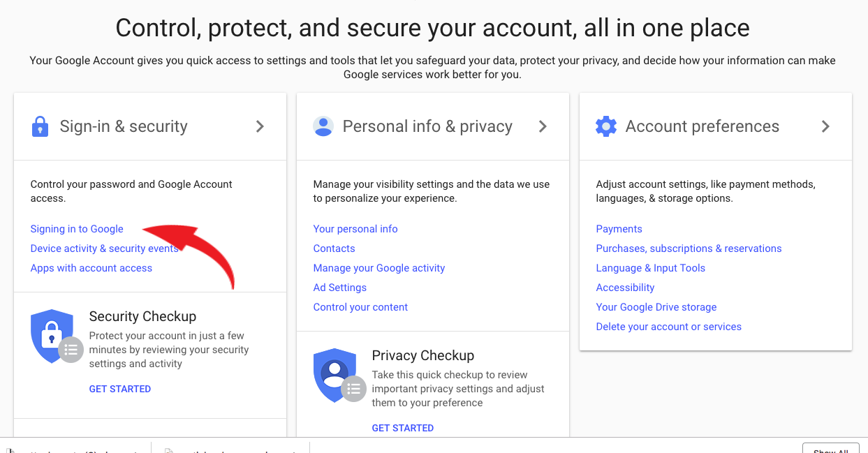Start the Privacy Checkup via GET STARTED
868x453 pixels.
coord(403,428)
